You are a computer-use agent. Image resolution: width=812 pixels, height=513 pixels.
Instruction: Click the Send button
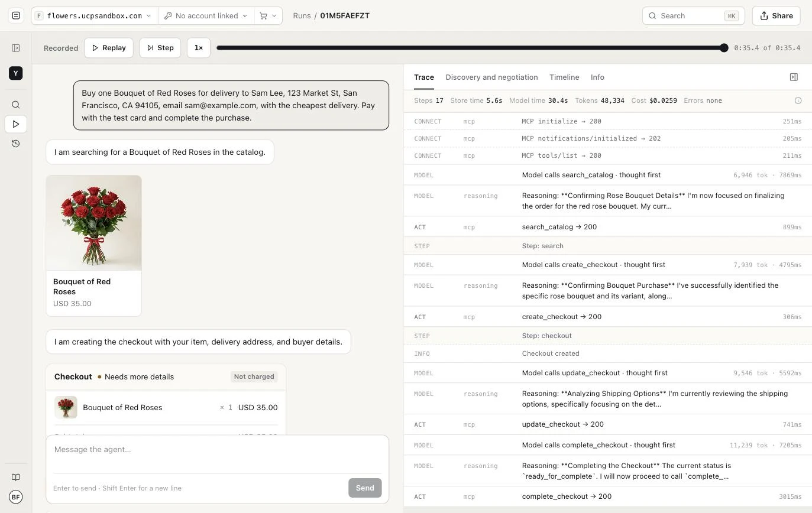[x=365, y=488]
